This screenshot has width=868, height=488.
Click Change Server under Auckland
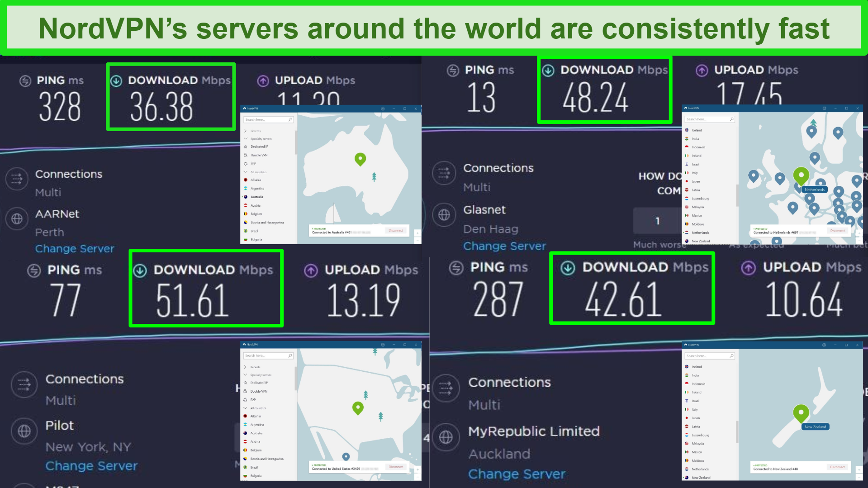pos(517,474)
